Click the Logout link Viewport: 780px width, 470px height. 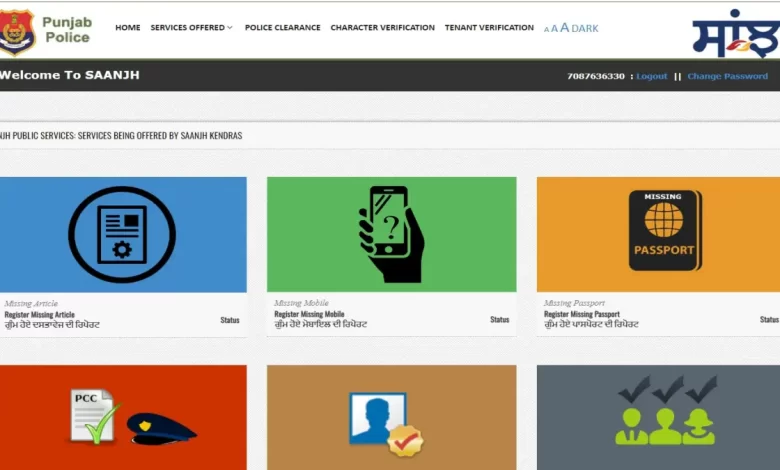[x=652, y=76]
